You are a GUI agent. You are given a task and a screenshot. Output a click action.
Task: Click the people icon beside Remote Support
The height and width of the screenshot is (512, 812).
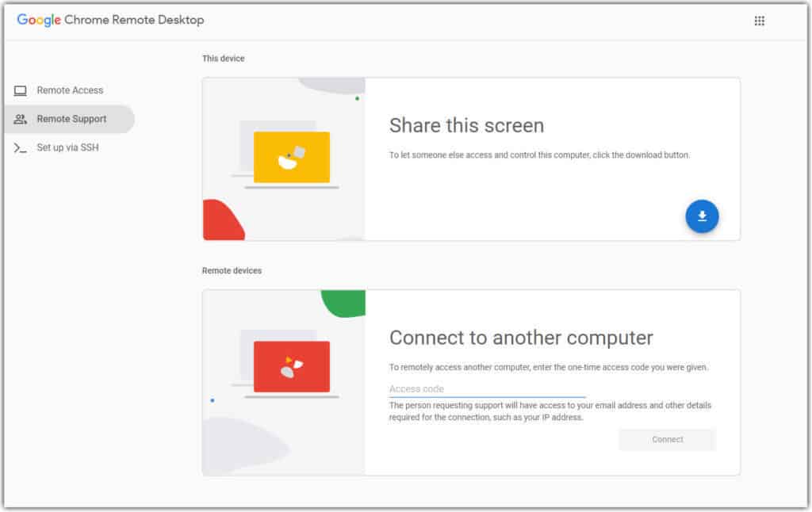[x=20, y=119]
